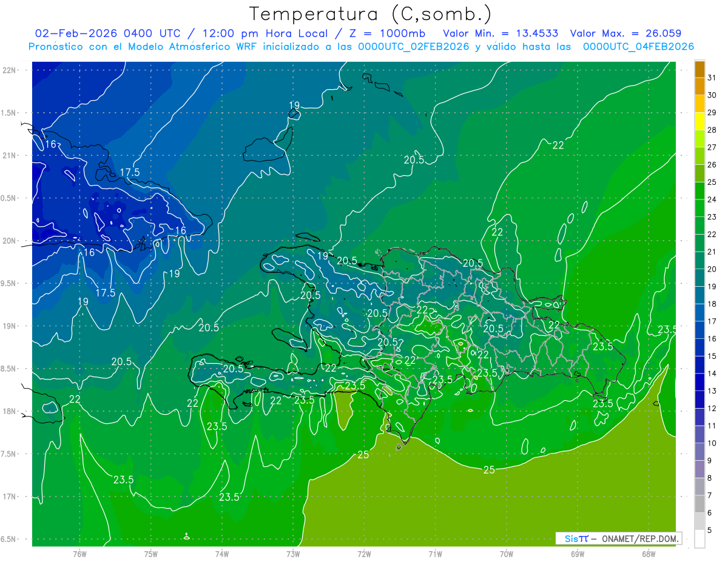Image resolution: width=728 pixels, height=562 pixels.
Task: Click the legend value 30
Action: (x=712, y=95)
